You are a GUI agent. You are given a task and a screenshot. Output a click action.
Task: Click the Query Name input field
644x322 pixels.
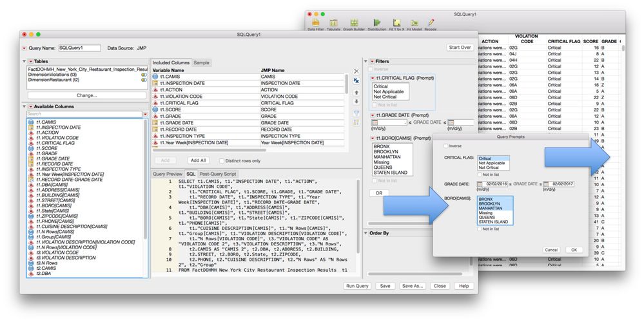pyautogui.click(x=80, y=48)
